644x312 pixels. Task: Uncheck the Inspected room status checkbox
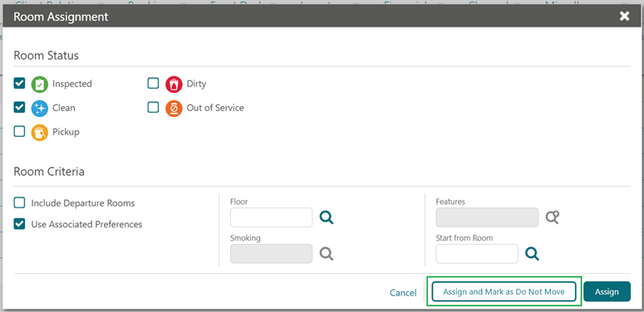point(19,84)
